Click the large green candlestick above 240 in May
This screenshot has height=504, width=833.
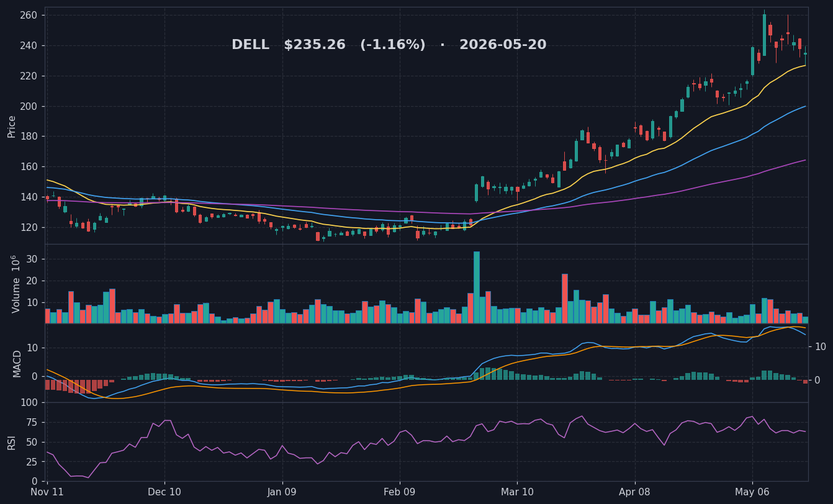point(764,35)
